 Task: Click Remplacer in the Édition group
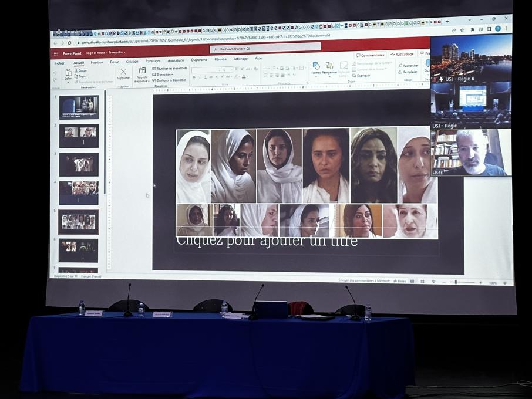pyautogui.click(x=408, y=72)
